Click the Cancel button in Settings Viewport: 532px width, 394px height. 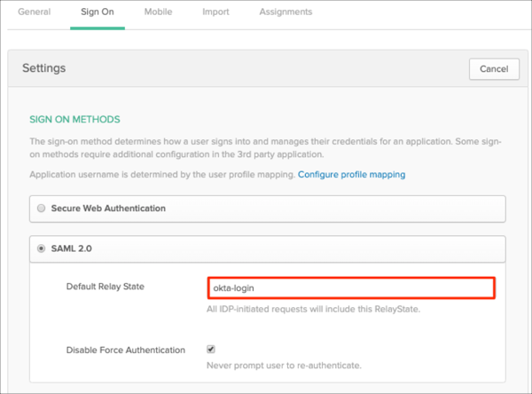pyautogui.click(x=493, y=69)
